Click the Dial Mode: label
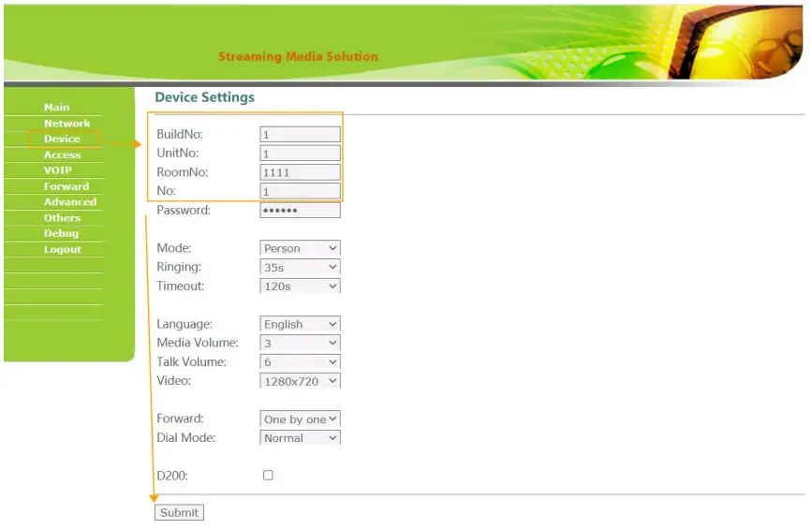 pyautogui.click(x=186, y=437)
